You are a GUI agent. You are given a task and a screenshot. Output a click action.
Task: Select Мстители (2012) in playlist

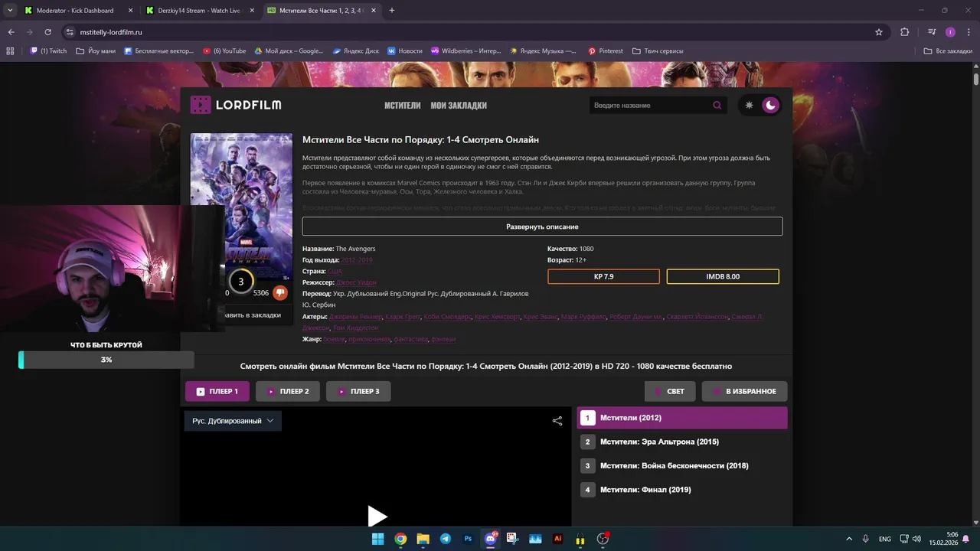click(682, 418)
